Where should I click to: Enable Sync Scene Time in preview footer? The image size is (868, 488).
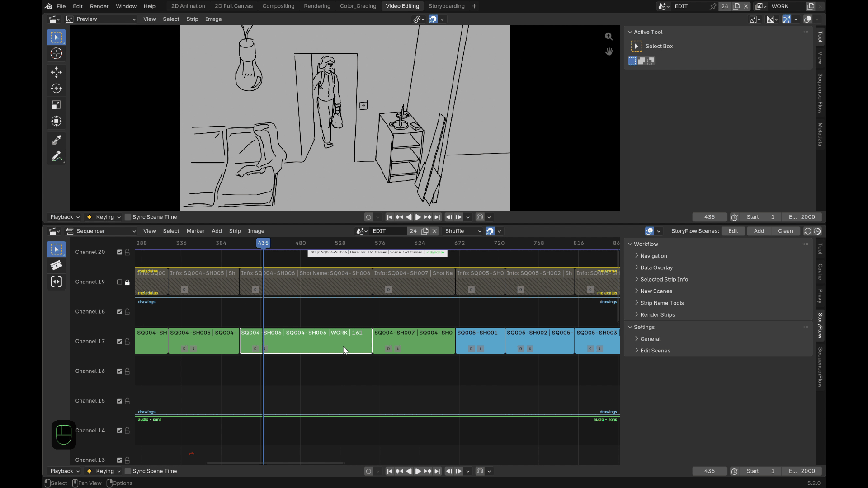click(x=128, y=217)
